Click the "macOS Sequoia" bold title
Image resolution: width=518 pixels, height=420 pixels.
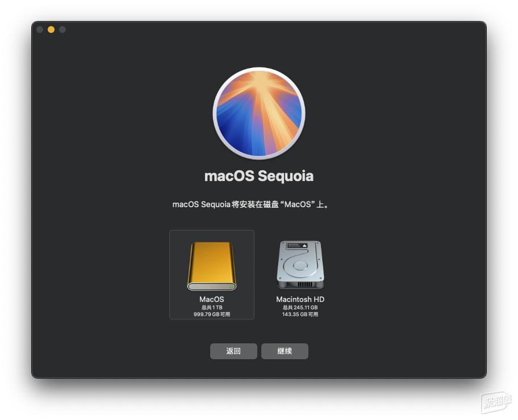[x=259, y=176]
